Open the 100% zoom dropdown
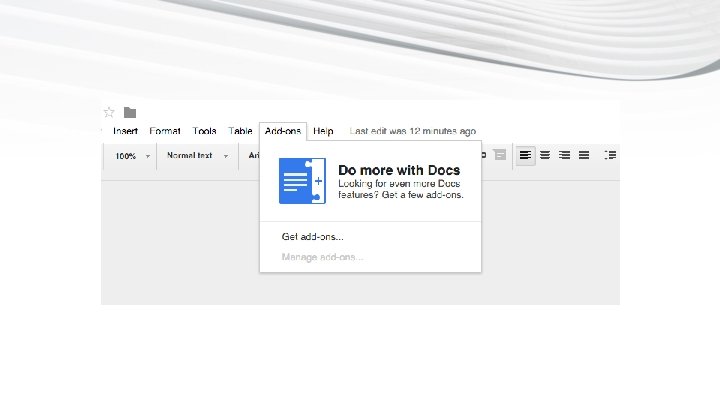The height and width of the screenshot is (405, 720). click(x=132, y=156)
